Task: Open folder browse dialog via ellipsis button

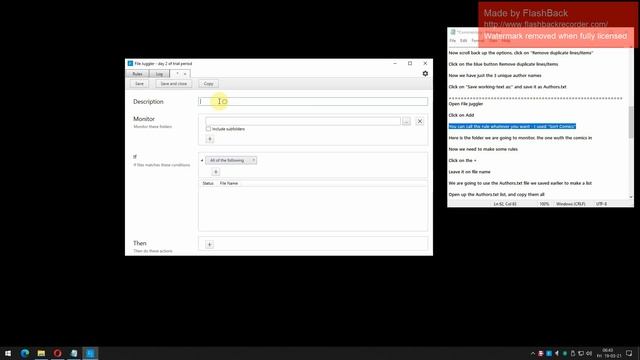Action: [406, 121]
